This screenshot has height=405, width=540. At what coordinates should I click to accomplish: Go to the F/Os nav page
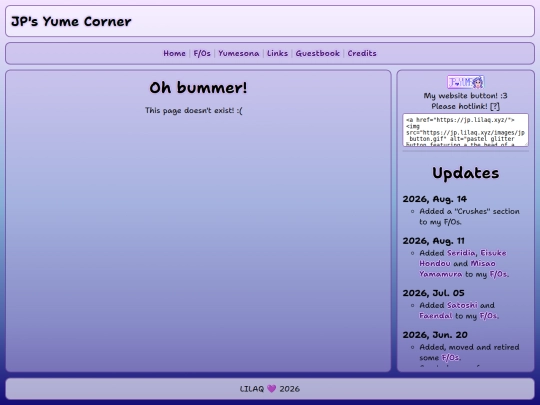click(202, 53)
